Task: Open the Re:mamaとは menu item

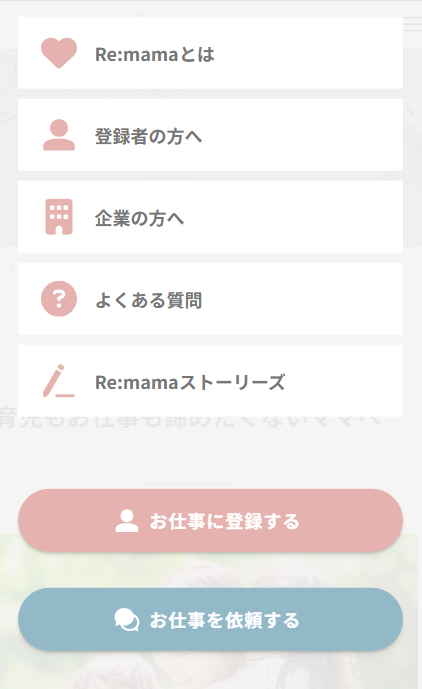Action: (211, 53)
